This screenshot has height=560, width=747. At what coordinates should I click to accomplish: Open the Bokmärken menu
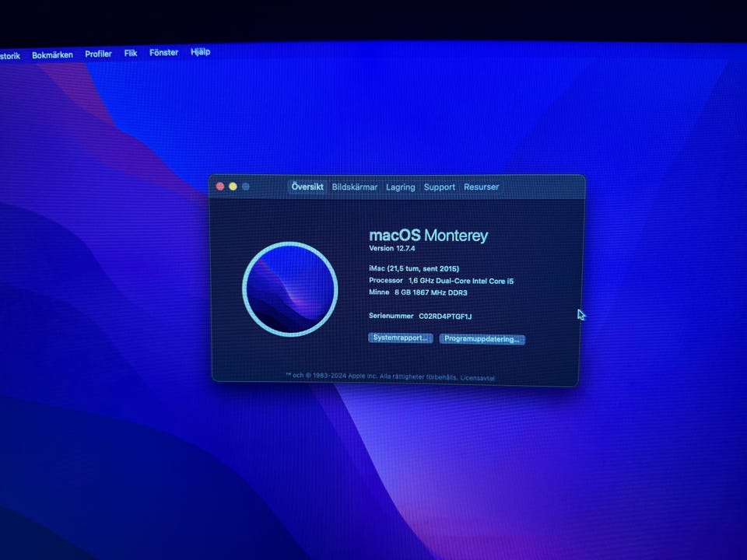[52, 54]
